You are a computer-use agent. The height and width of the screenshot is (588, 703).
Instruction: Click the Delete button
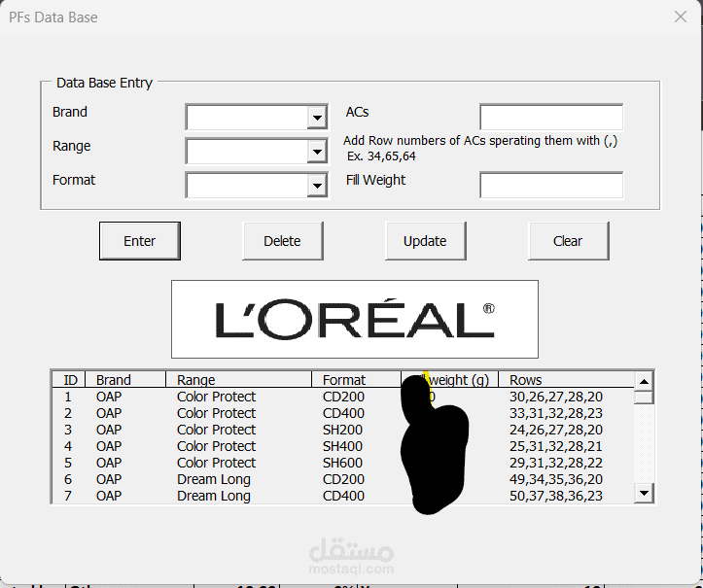282,241
